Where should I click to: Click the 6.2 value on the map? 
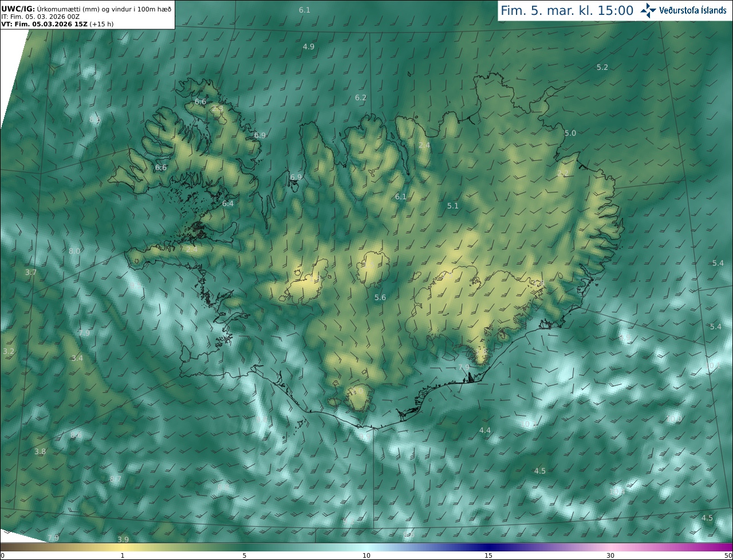pos(361,97)
